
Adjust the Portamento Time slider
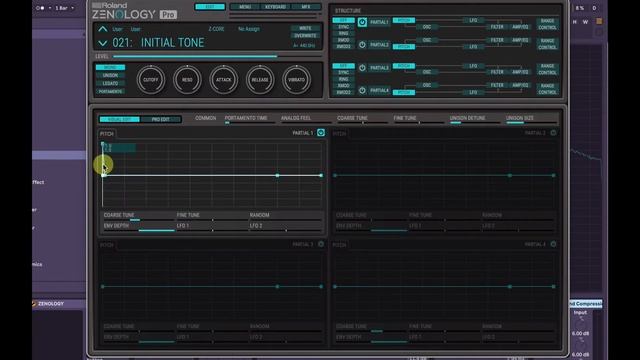pyautogui.click(x=250, y=122)
